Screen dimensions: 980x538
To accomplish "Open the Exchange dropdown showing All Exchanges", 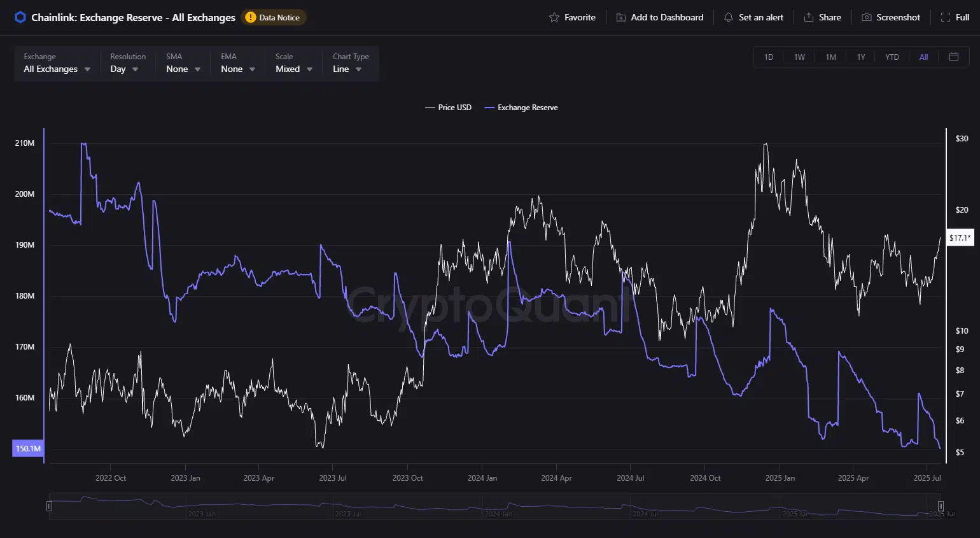I will click(x=56, y=69).
